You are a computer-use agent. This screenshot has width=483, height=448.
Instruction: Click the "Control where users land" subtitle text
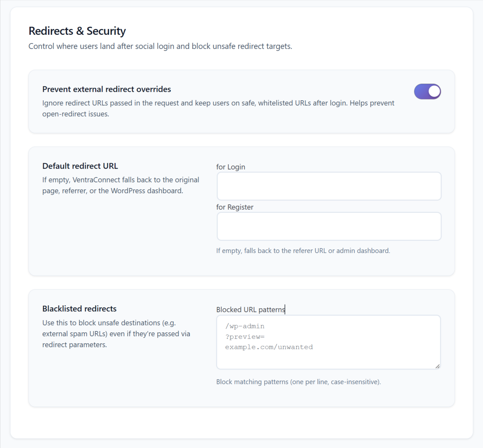click(160, 46)
